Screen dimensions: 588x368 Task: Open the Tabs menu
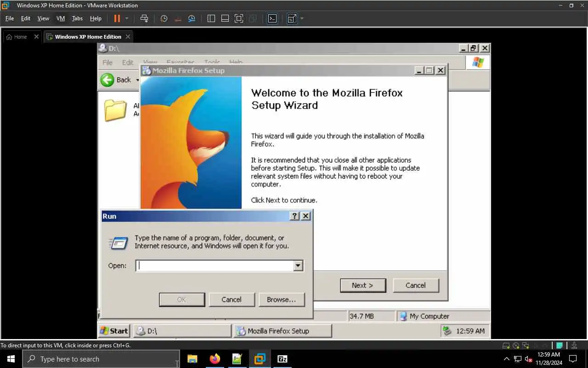pyautogui.click(x=77, y=18)
